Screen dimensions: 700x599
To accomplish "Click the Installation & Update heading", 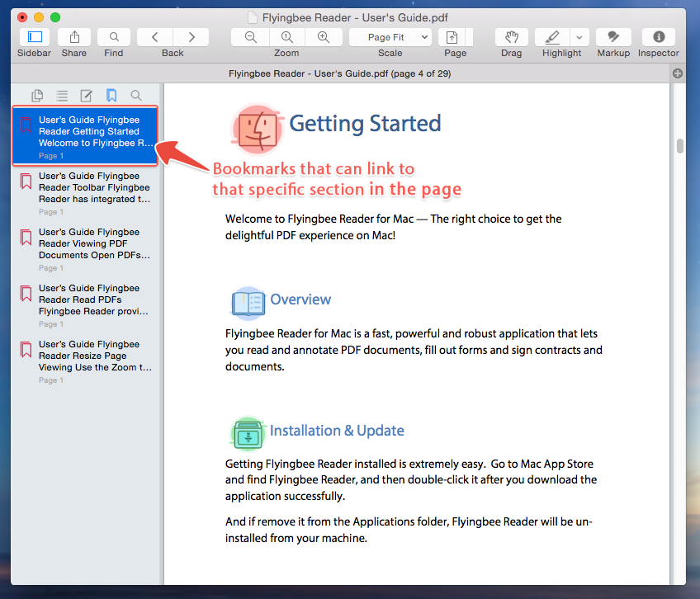I will point(337,431).
